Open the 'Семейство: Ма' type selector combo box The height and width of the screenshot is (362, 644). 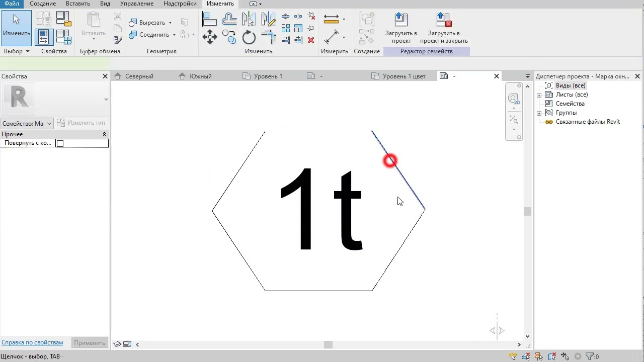click(27, 123)
